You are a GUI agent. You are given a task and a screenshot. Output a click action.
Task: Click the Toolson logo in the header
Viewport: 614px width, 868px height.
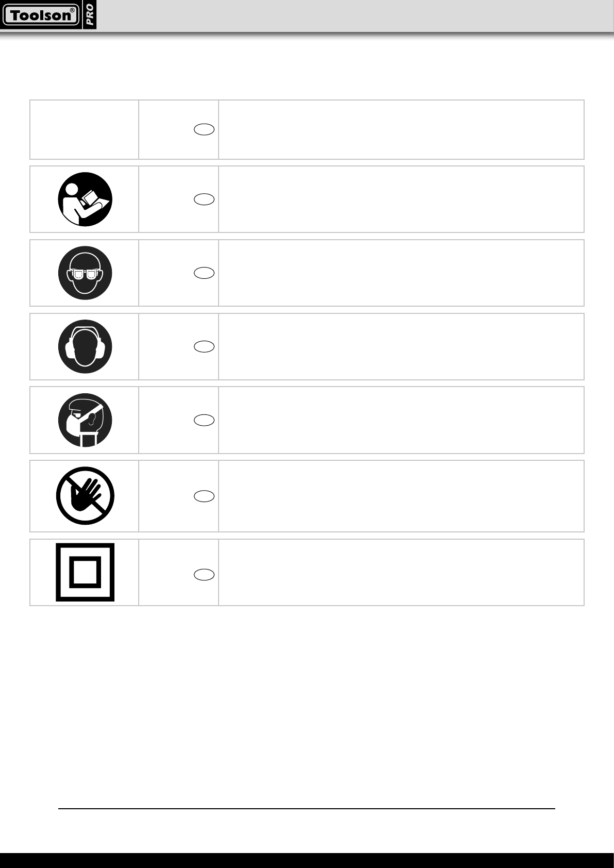40,15
